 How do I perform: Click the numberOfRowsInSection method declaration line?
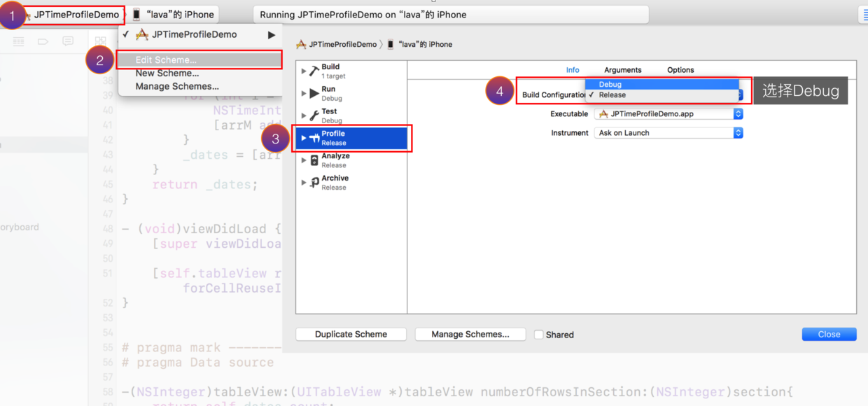(458, 392)
